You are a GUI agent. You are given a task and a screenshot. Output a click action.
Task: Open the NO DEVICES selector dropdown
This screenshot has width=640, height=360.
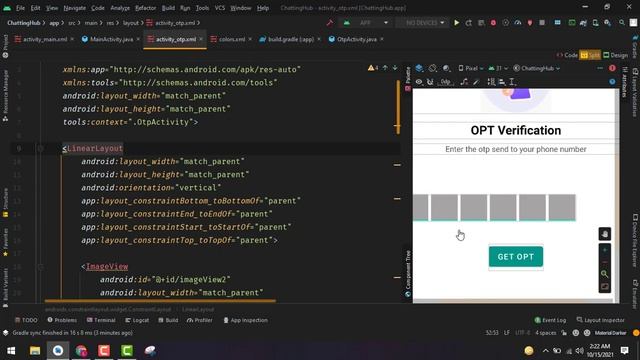tap(422, 23)
